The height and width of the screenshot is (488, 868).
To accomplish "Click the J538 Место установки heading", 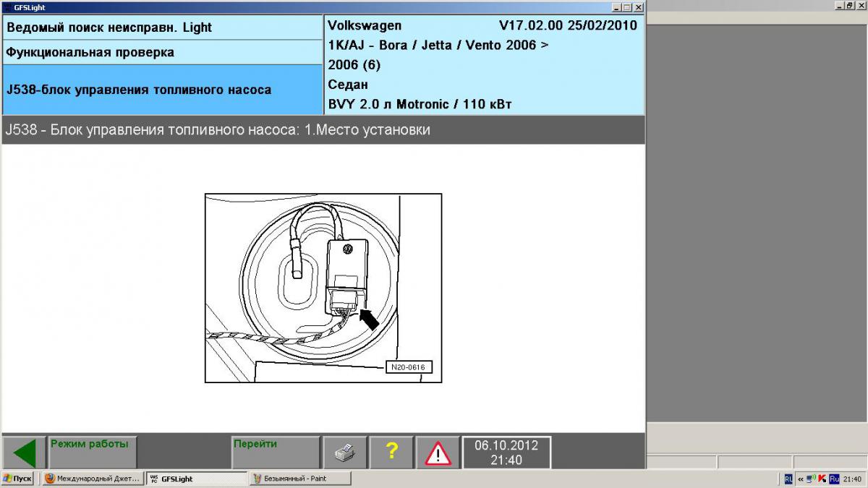I will point(218,130).
